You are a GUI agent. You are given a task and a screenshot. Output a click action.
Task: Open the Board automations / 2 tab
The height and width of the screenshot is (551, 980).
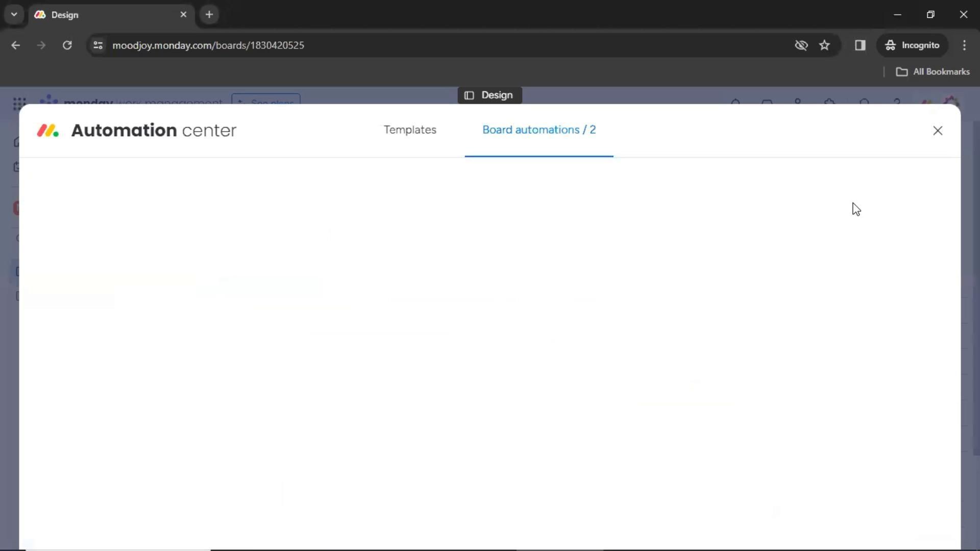[x=538, y=130]
